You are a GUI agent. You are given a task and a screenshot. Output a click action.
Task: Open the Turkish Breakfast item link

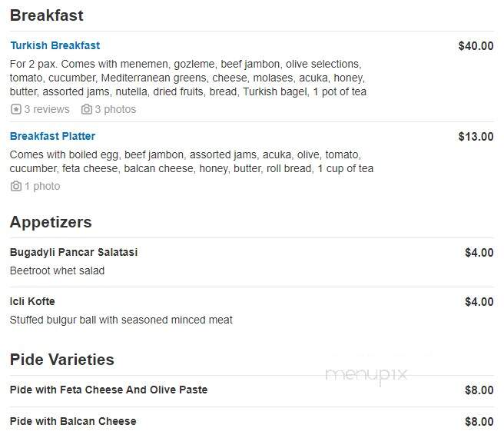point(55,45)
